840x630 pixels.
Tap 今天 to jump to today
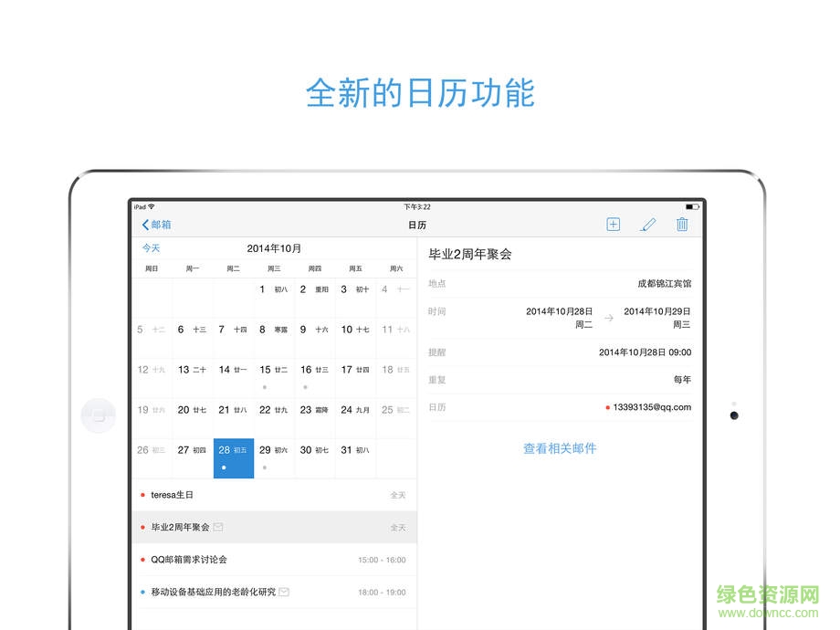[x=152, y=247]
